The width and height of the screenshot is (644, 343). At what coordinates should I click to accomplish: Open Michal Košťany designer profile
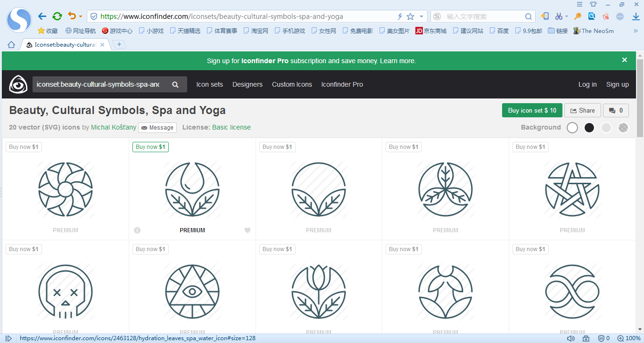(114, 127)
